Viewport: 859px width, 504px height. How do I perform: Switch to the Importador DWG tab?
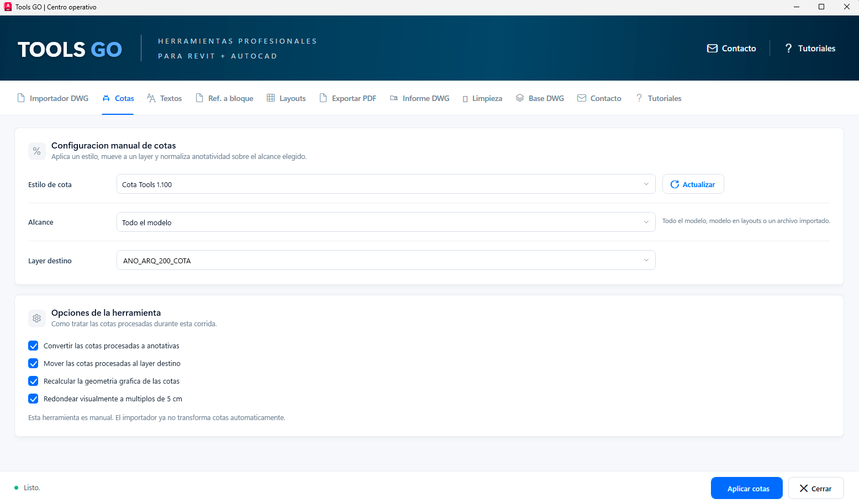pyautogui.click(x=53, y=98)
